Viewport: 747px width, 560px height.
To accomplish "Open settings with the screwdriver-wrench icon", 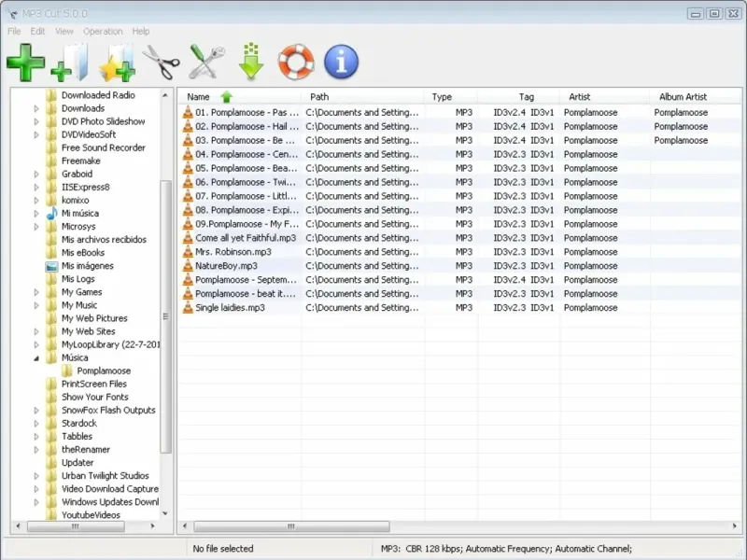I will (x=206, y=62).
